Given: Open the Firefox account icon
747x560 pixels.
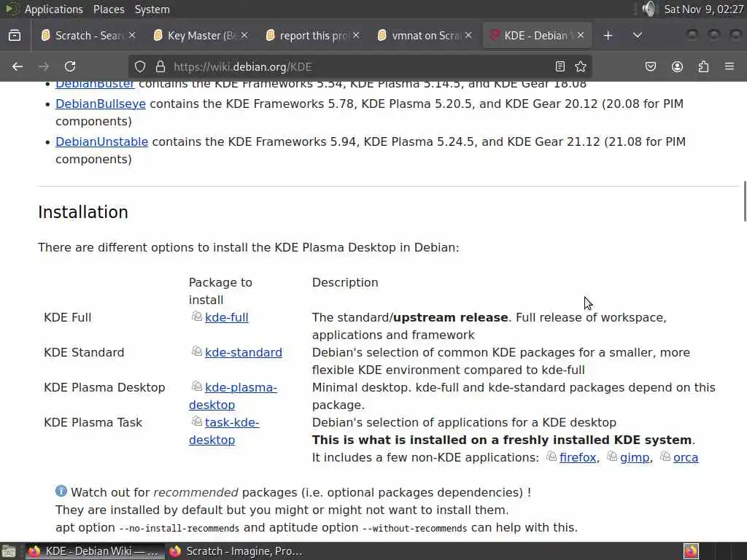Looking at the screenshot, I should coord(677,66).
